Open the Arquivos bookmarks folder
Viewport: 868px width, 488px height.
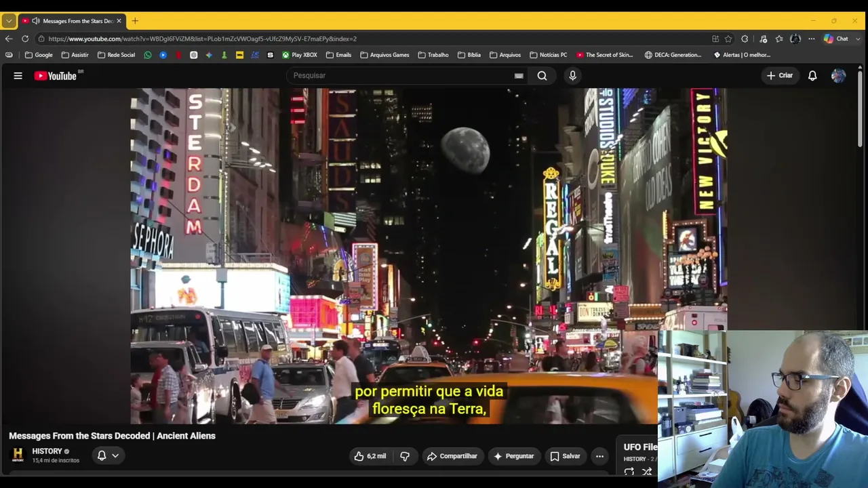pyautogui.click(x=505, y=55)
